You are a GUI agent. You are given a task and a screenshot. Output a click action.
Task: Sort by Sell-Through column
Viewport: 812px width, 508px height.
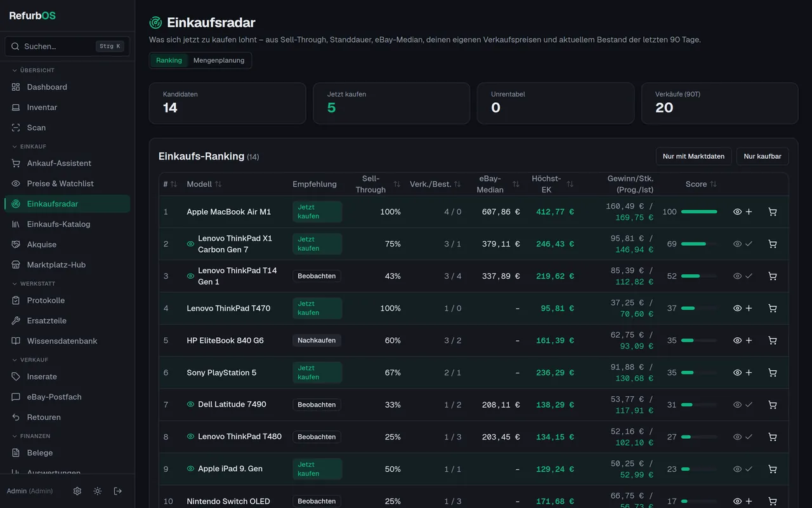click(377, 184)
